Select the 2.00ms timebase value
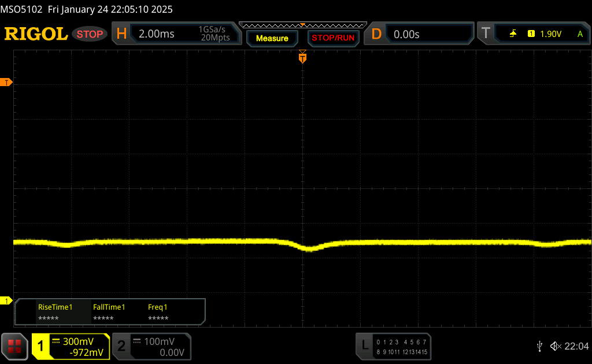Screen dimensions: 592x364 (156, 34)
